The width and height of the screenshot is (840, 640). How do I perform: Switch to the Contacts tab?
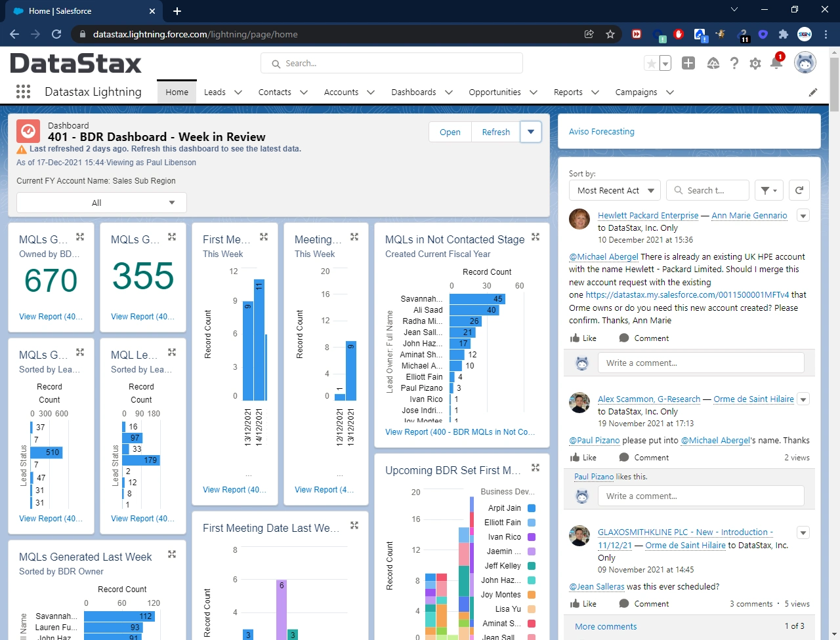pos(275,92)
